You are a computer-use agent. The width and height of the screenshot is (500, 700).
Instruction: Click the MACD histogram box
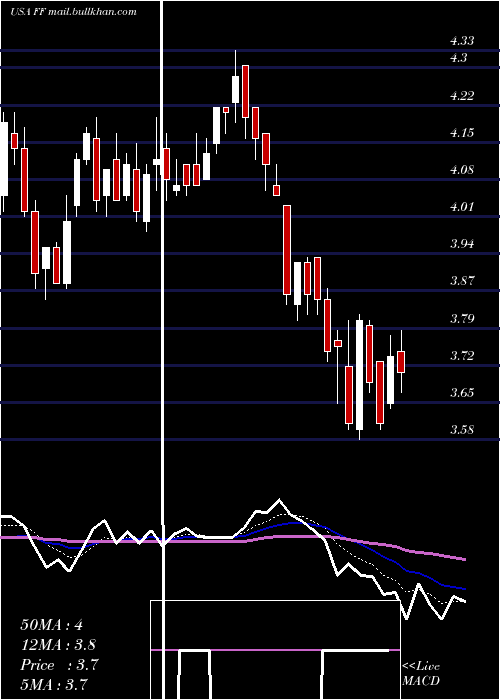pyautogui.click(x=275, y=650)
